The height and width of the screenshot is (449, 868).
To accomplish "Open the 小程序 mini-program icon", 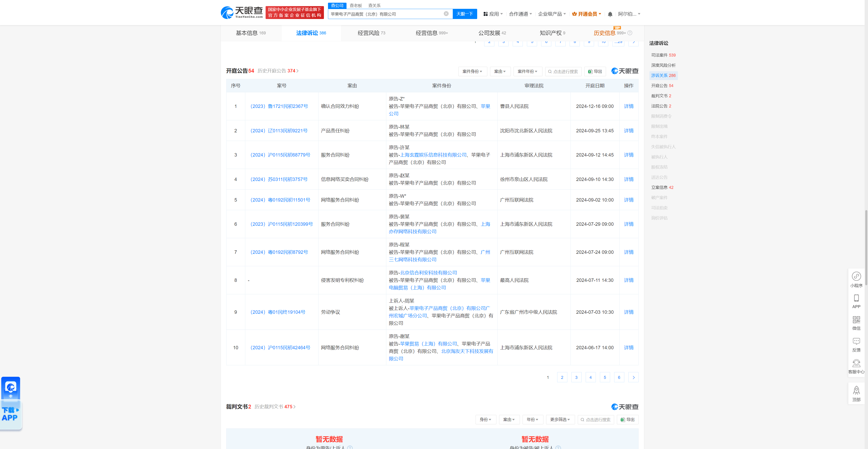I will click(x=856, y=279).
